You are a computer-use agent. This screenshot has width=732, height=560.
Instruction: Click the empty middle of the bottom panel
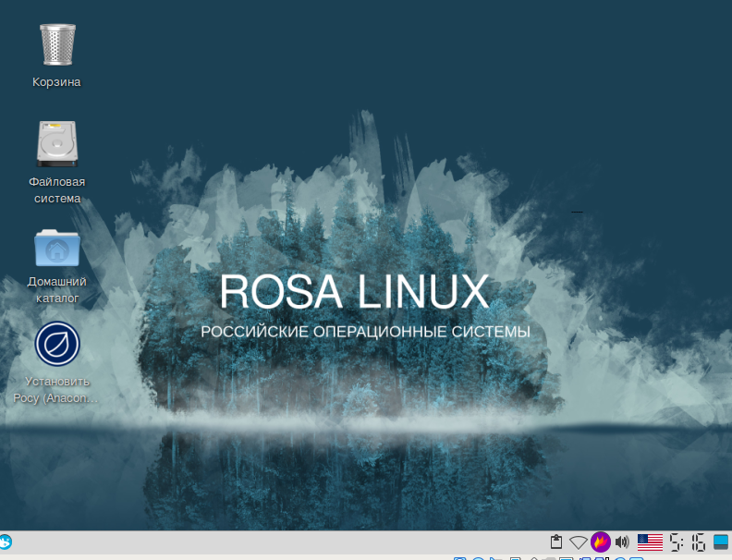277,542
